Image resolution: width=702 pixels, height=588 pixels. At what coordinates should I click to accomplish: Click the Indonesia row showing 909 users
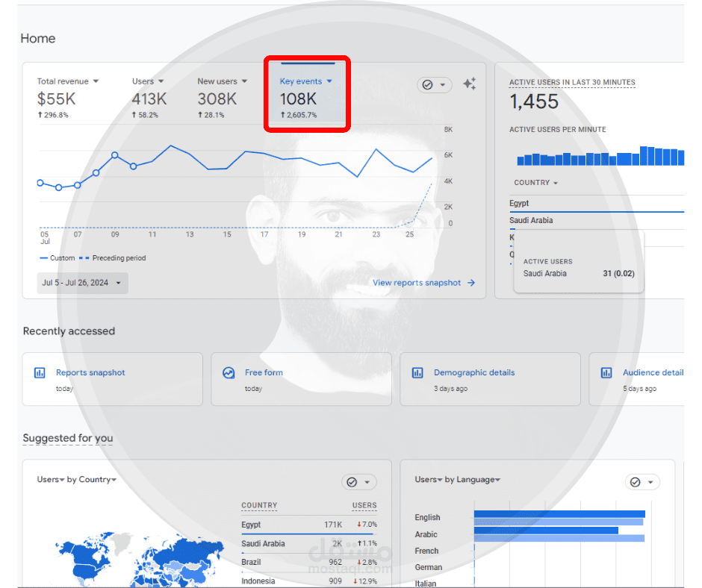point(309,581)
